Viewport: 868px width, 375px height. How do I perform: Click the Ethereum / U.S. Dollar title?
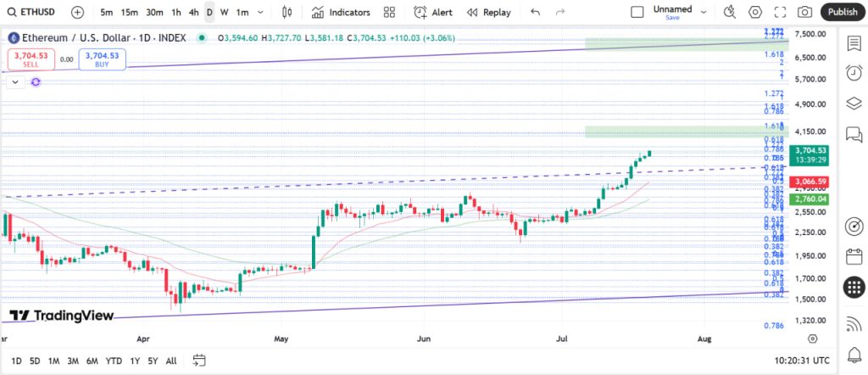point(104,38)
